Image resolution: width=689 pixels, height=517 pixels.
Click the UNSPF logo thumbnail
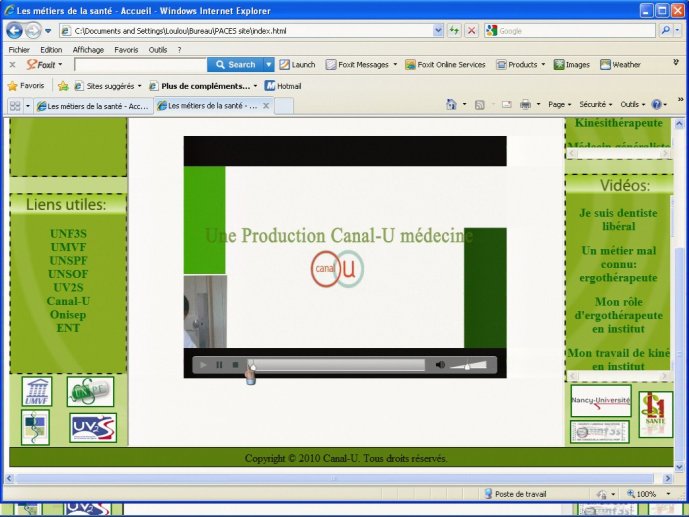tap(90, 391)
